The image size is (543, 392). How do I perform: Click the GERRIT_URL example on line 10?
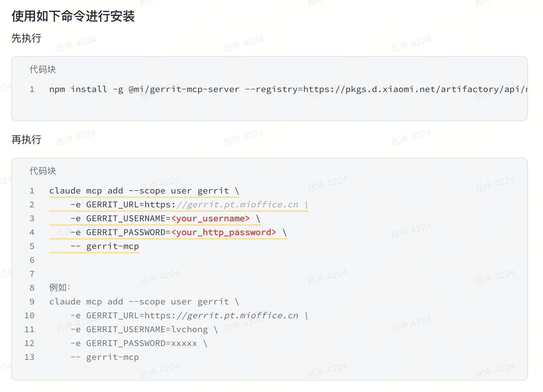(x=189, y=315)
